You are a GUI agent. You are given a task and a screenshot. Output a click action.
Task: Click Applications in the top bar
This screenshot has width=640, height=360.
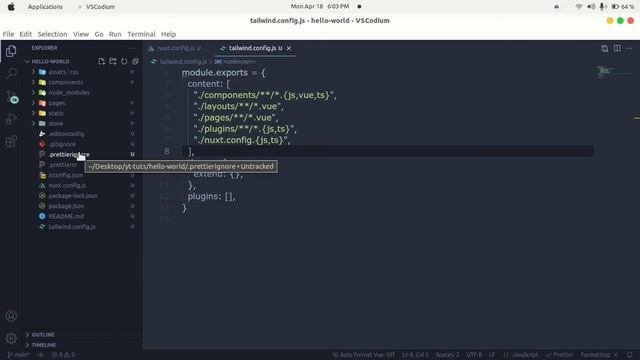(45, 7)
